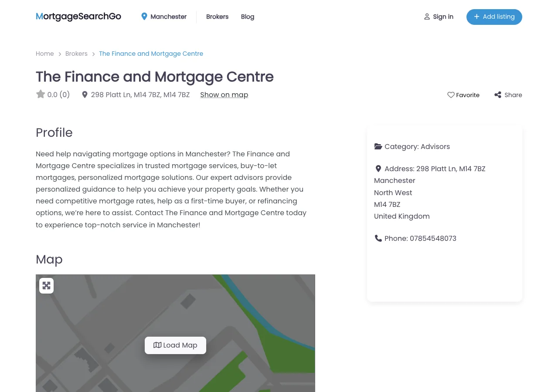Click the location pin icon beside Manchester
This screenshot has width=558, height=392.
[144, 17]
